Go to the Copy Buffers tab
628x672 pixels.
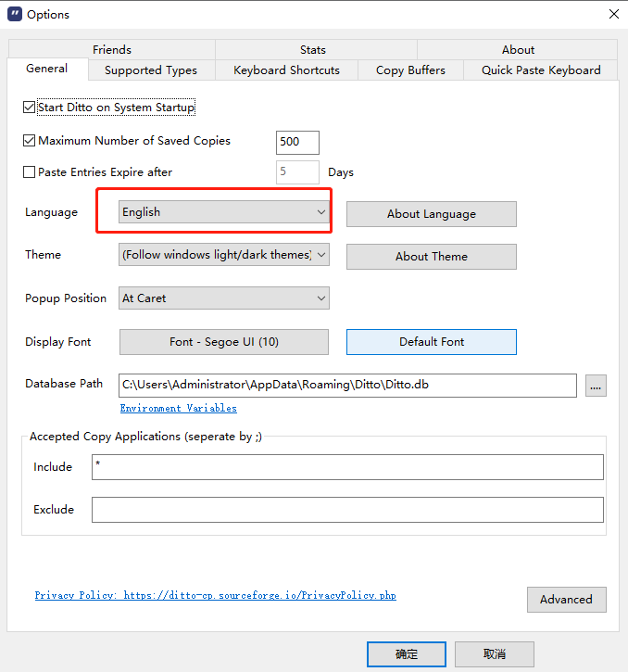pos(410,70)
